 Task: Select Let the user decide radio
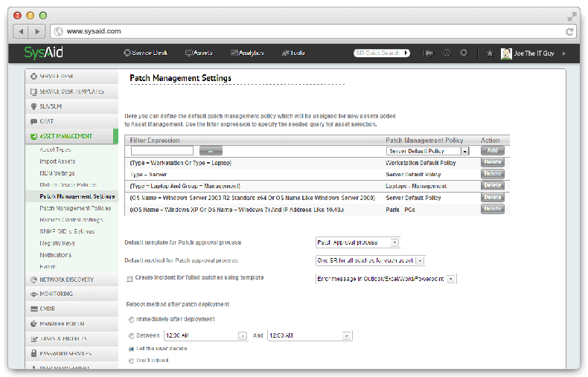coord(131,349)
